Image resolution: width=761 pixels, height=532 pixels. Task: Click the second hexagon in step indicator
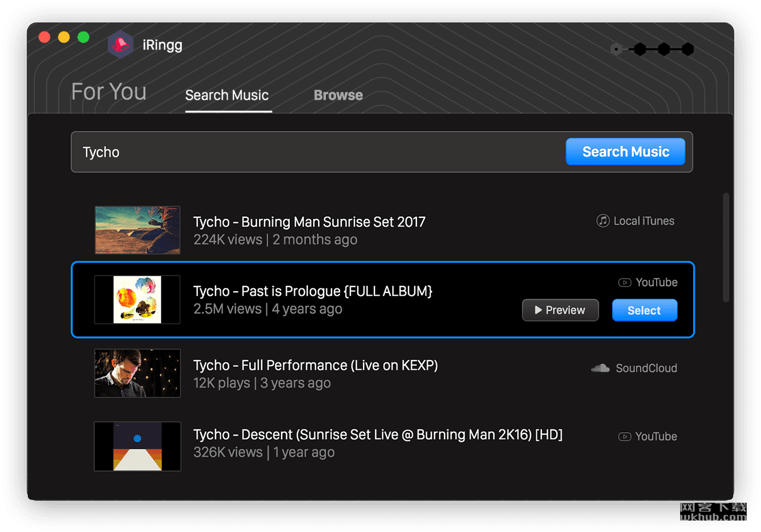640,49
